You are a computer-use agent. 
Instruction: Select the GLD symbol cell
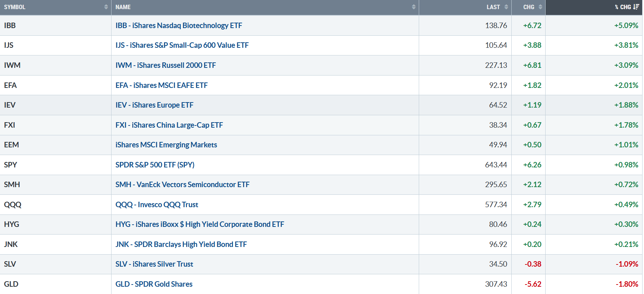(x=11, y=284)
